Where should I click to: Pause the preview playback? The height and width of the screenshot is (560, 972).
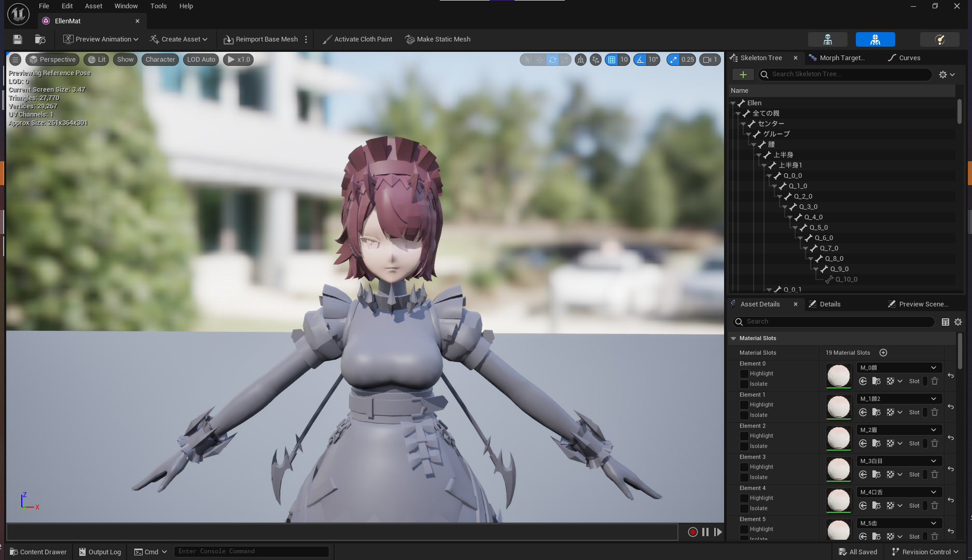click(705, 532)
